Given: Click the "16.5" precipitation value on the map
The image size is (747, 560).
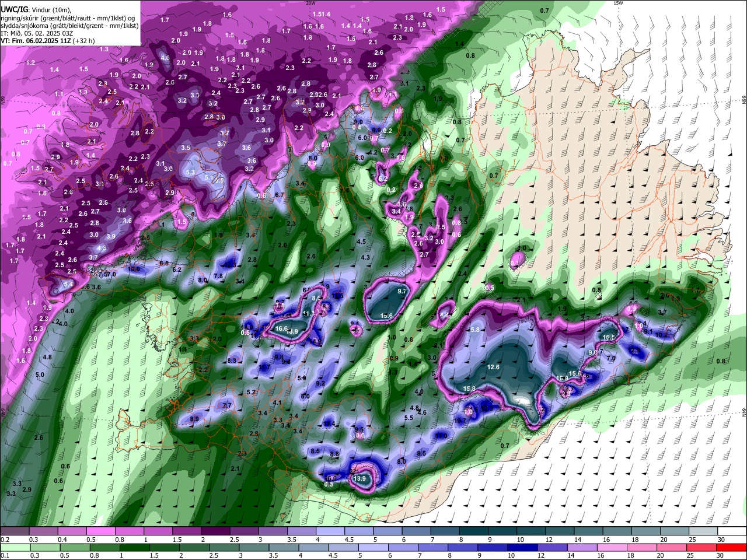Looking at the screenshot, I should [x=609, y=337].
